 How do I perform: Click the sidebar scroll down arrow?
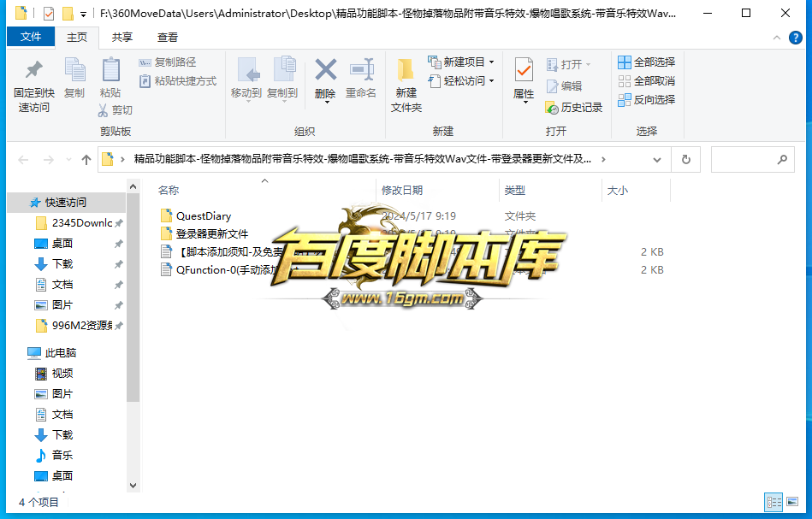tap(133, 486)
